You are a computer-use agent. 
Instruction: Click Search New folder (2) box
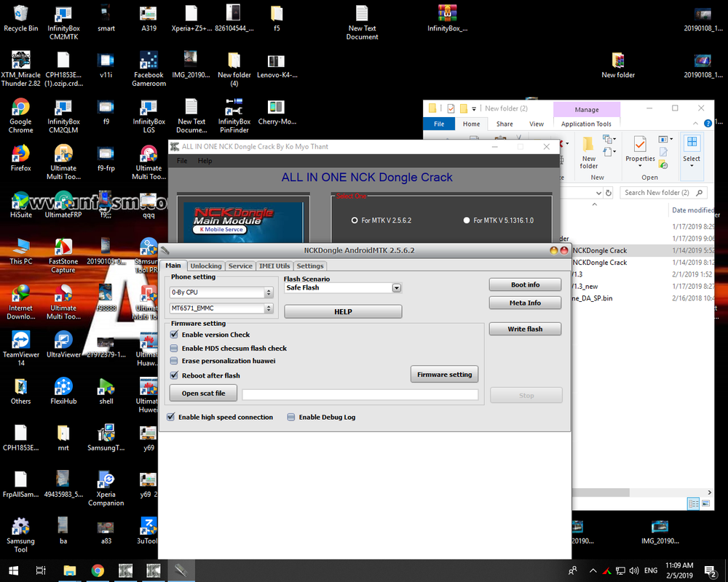pos(663,193)
